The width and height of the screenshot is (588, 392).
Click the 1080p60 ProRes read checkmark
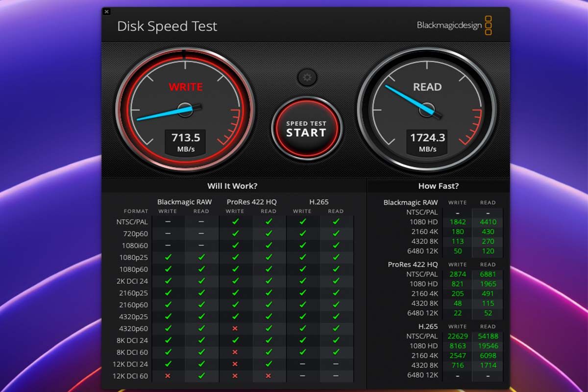click(x=269, y=269)
